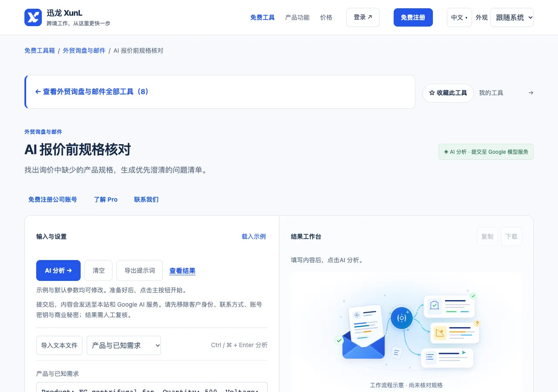Click the 复制 button in 结果工作台
Screen dimensions: 558x392
[x=487, y=237]
